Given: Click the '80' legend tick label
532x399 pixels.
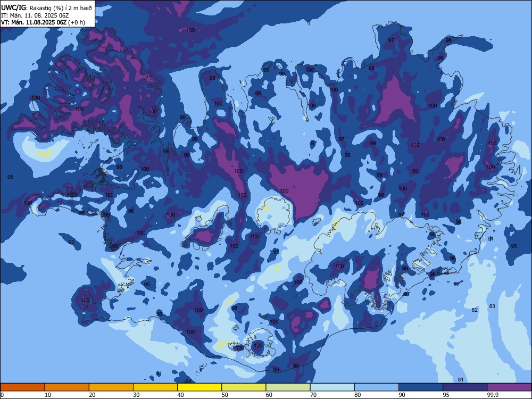Looking at the screenshot, I should coord(358,395).
